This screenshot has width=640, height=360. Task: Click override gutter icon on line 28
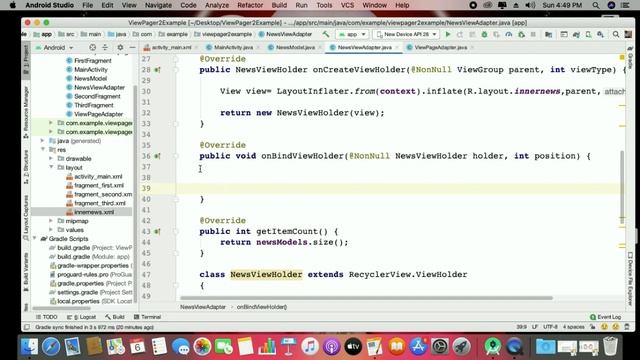[x=157, y=70]
